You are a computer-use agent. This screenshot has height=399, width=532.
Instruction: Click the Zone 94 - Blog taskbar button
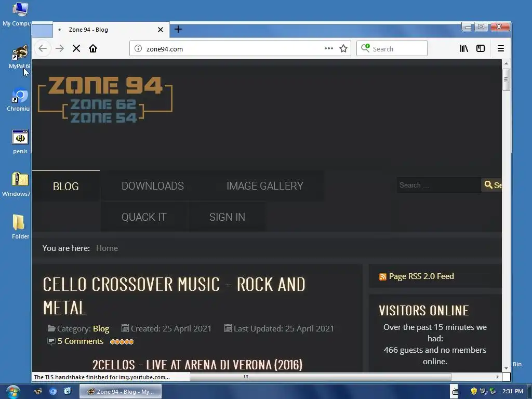[x=121, y=392]
